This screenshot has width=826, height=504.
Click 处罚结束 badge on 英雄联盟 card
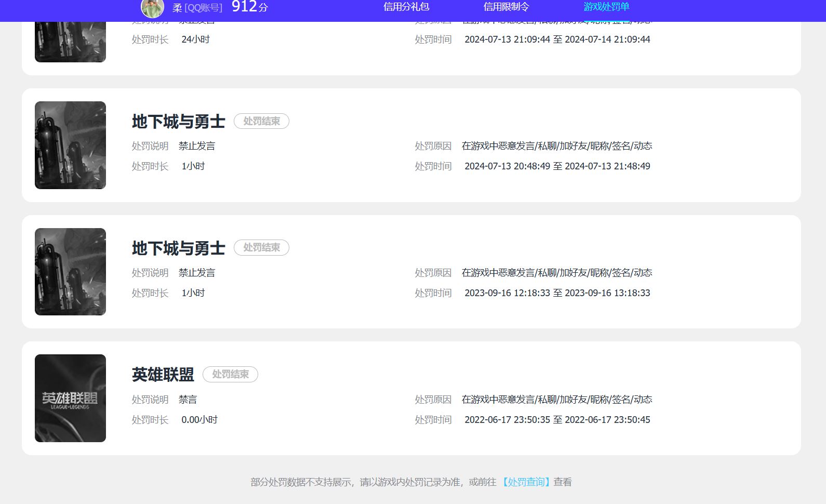click(x=230, y=374)
